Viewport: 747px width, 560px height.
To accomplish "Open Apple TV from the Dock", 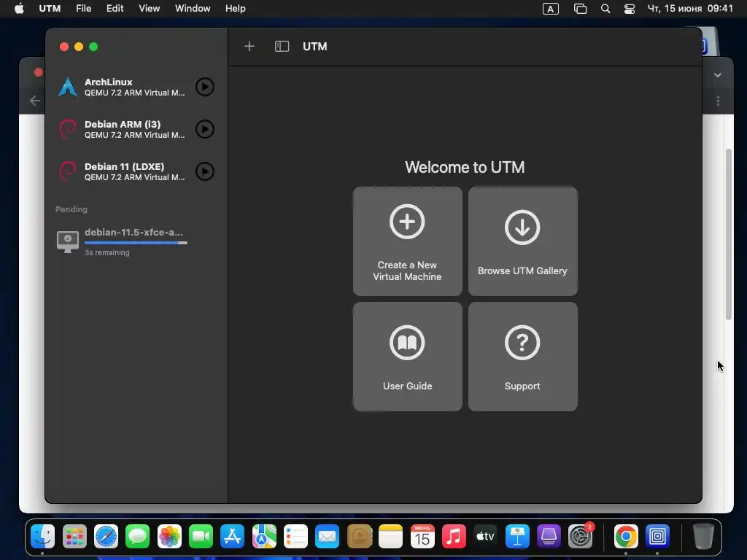I will point(485,537).
